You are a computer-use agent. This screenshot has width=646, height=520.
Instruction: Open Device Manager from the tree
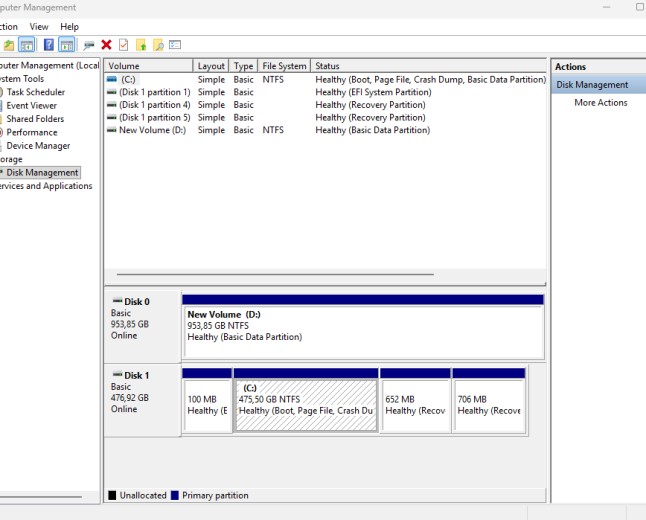tap(38, 145)
